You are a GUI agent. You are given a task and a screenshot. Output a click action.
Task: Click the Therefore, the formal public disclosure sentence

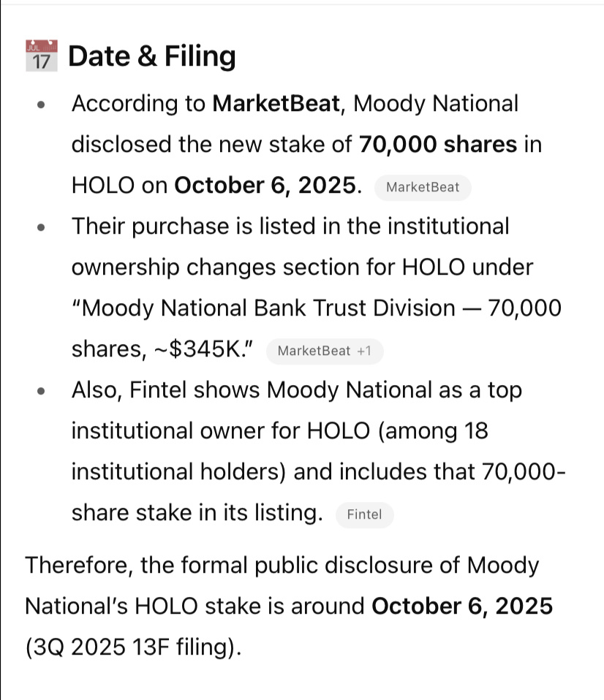point(289,606)
